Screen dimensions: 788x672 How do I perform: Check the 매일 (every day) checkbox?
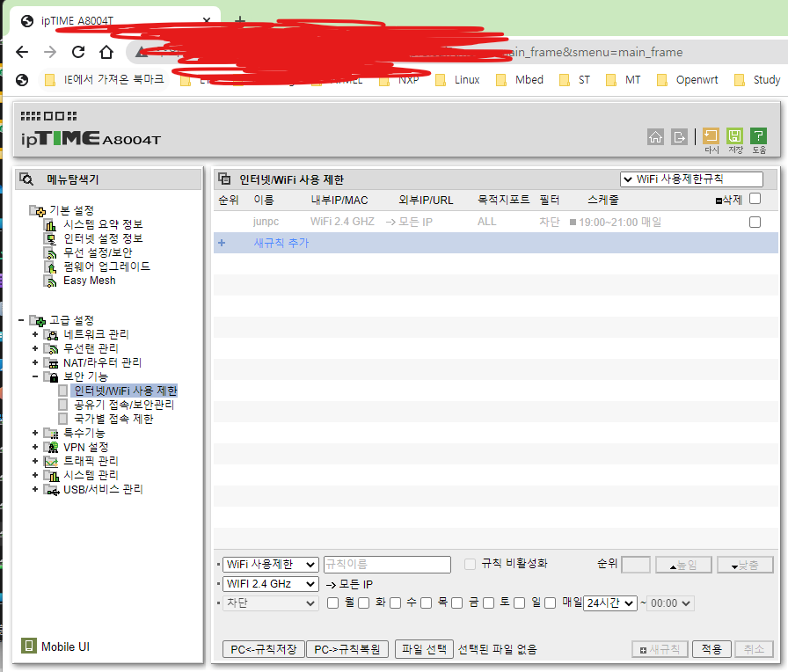click(551, 603)
